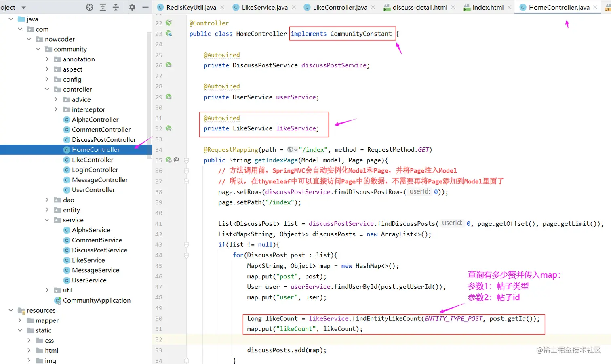Fold the if(list != null) block
This screenshot has height=364, width=611.
pos(186,245)
